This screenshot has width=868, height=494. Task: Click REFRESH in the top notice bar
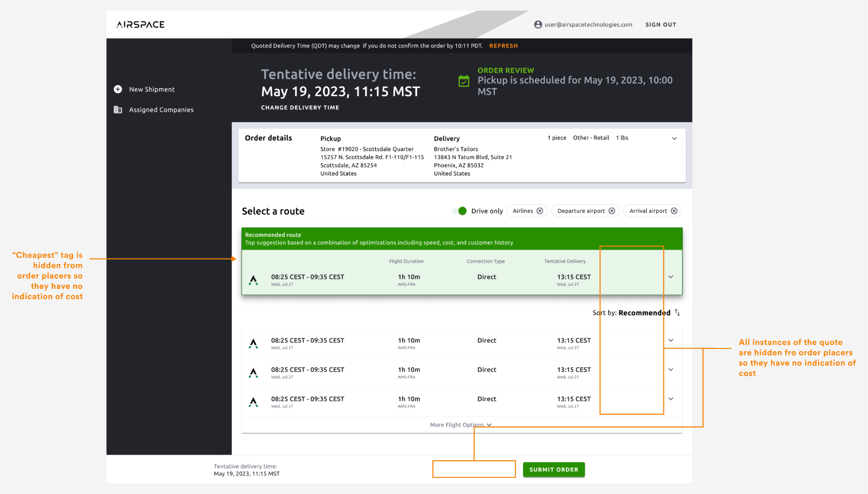pos(504,46)
